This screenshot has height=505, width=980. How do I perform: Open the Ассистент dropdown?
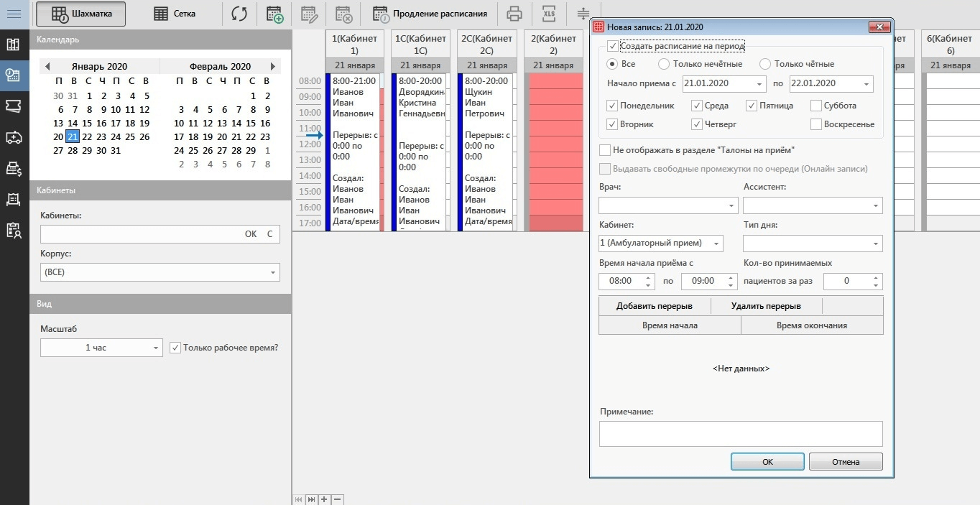point(876,205)
